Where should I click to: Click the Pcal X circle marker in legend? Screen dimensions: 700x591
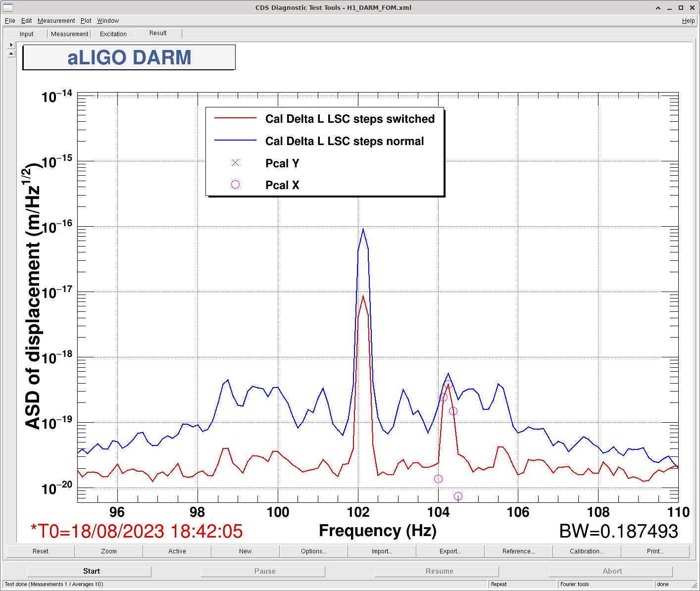click(x=236, y=185)
